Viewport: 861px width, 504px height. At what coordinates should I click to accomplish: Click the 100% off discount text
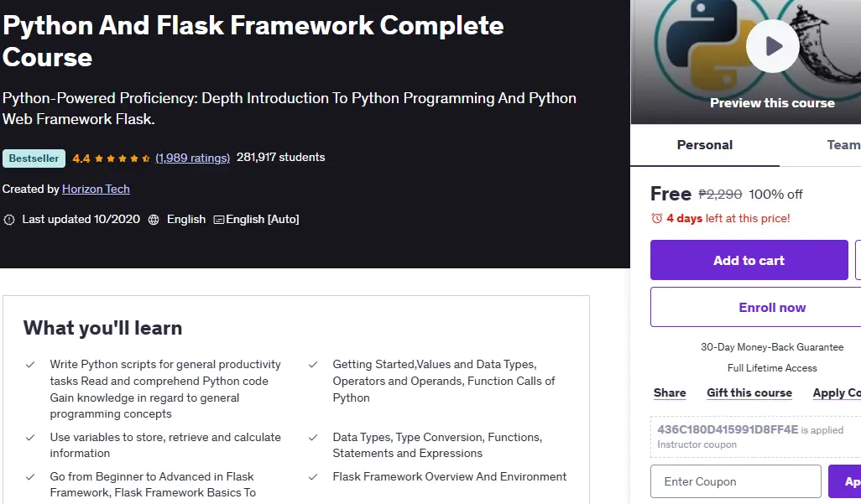pyautogui.click(x=775, y=195)
